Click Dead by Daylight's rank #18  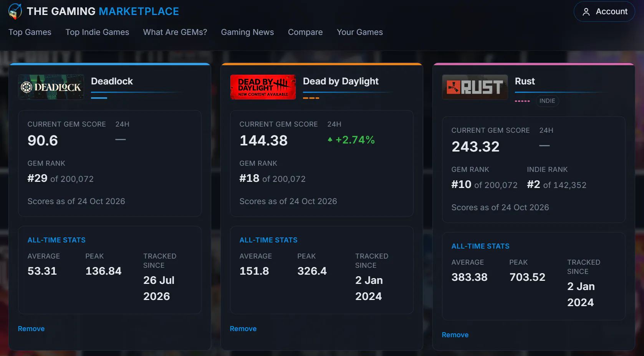click(x=249, y=178)
